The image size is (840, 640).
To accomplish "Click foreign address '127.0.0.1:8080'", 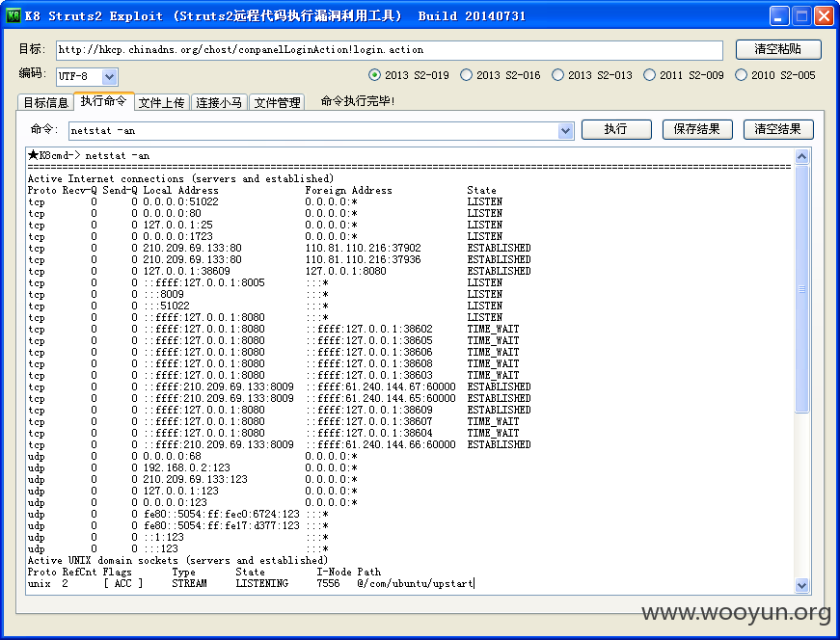I will click(345, 272).
